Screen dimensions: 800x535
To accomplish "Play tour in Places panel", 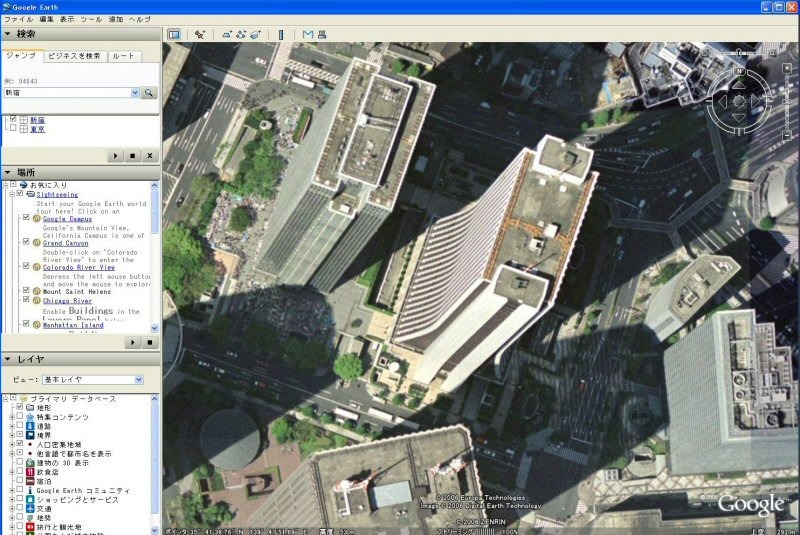I will coord(133,342).
